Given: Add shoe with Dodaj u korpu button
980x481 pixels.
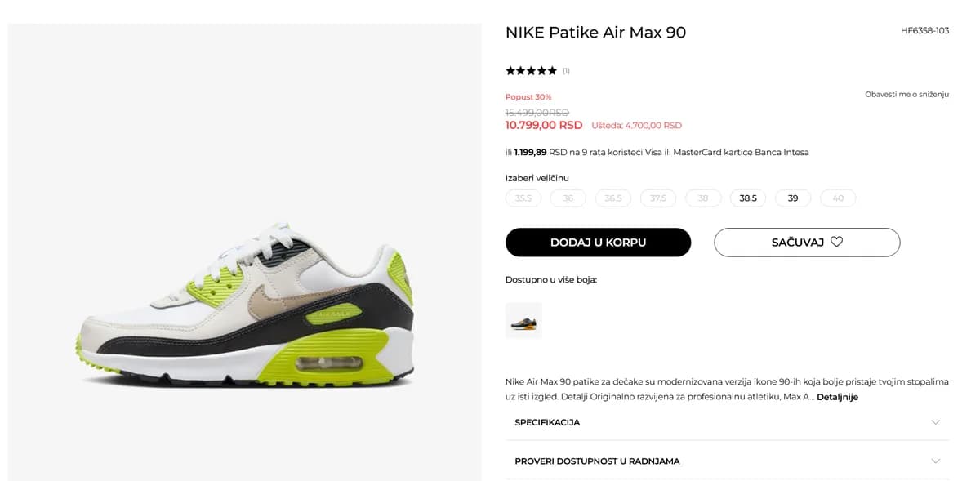Looking at the screenshot, I should pyautogui.click(x=598, y=243).
